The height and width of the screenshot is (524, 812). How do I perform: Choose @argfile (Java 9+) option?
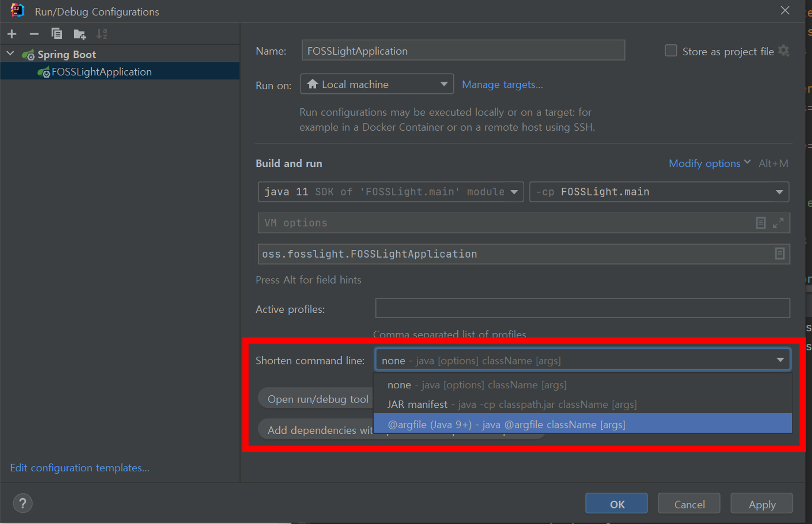tap(583, 424)
